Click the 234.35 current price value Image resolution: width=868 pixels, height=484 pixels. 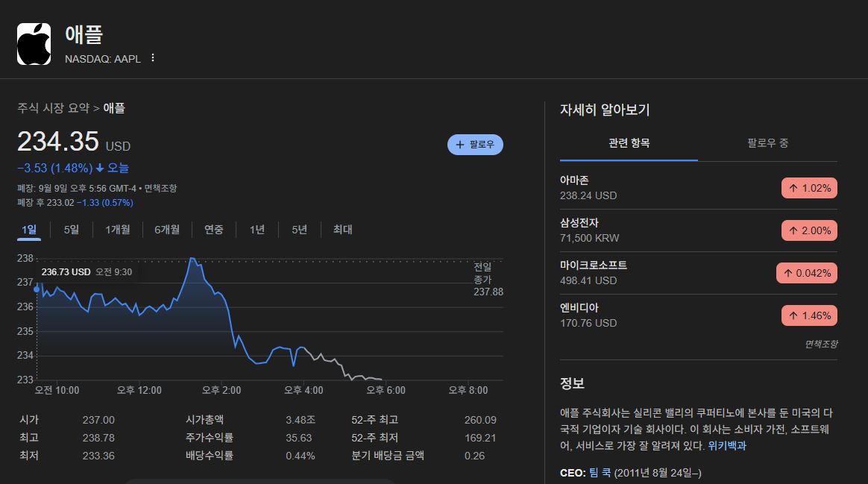[x=58, y=141]
